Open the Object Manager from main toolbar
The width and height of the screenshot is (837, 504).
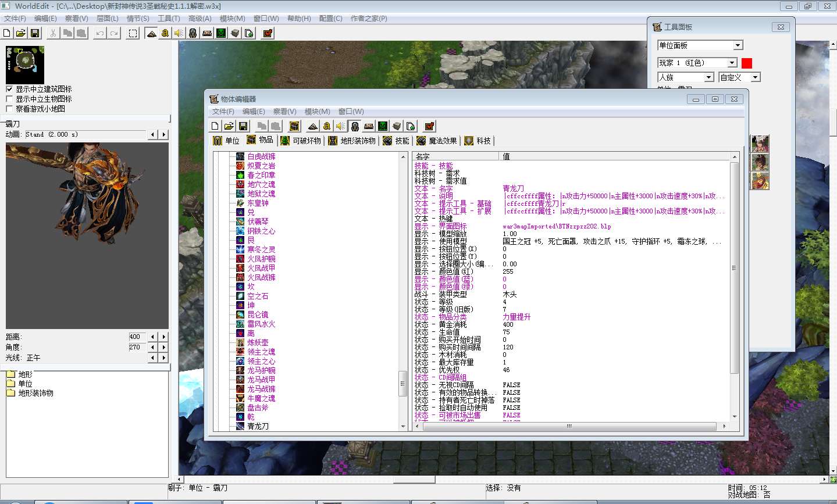[235, 33]
